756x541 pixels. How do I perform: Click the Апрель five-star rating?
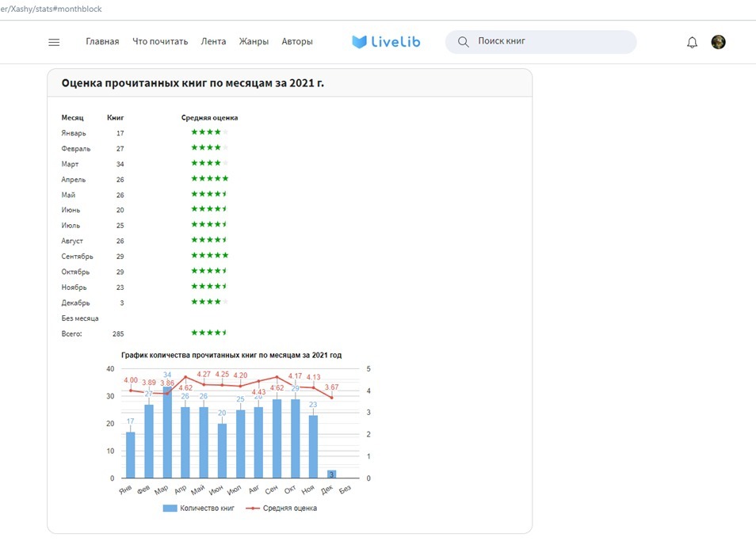tap(209, 179)
